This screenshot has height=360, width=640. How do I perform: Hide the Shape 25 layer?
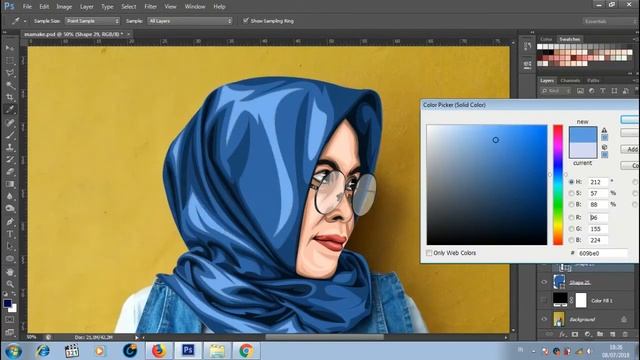(x=544, y=282)
